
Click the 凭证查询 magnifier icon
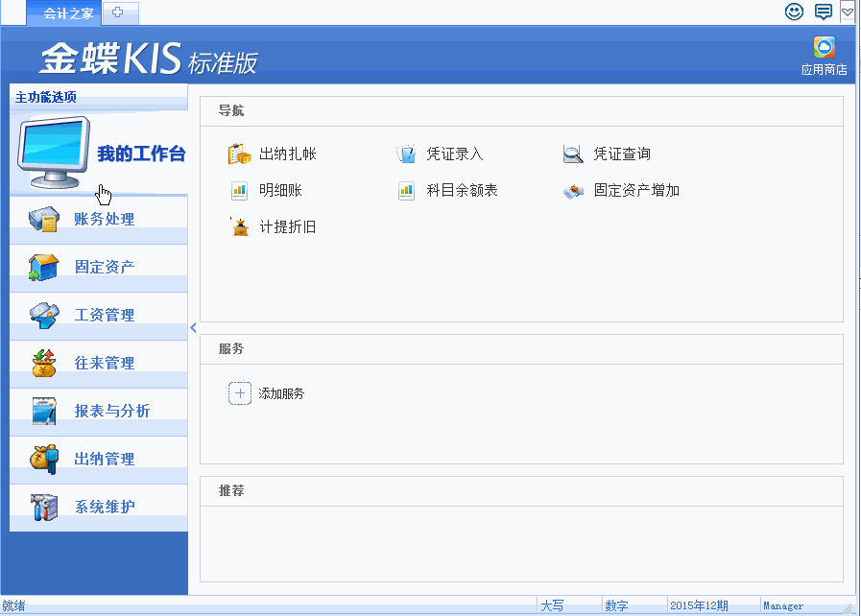[573, 154]
